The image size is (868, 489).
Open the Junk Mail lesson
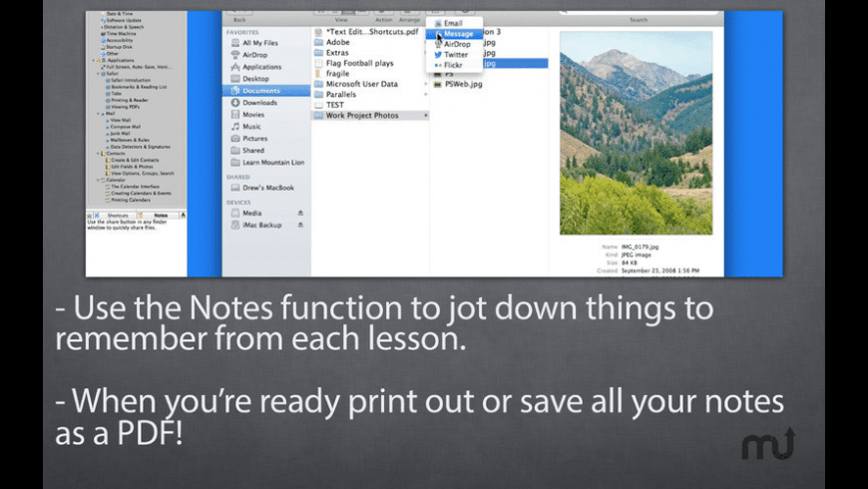120,134
